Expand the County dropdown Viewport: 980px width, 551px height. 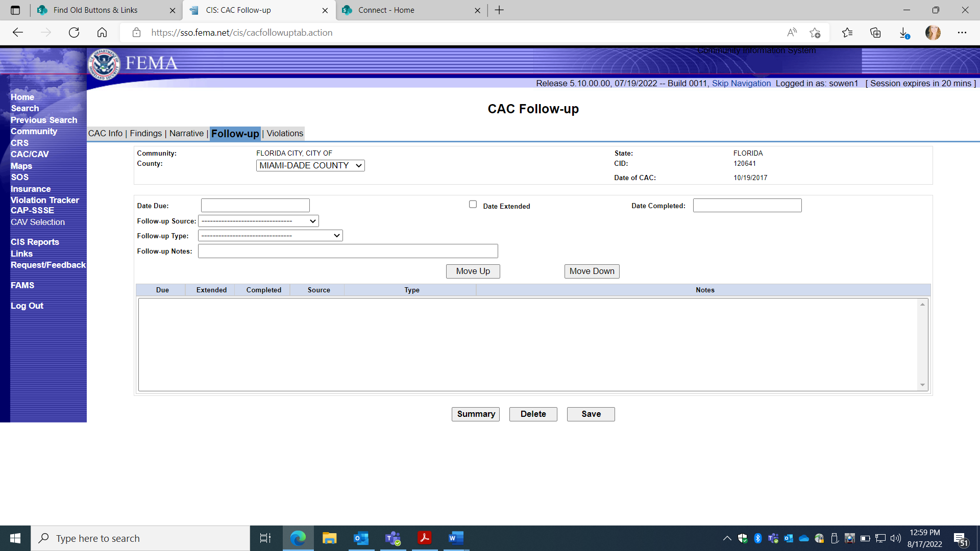click(310, 165)
